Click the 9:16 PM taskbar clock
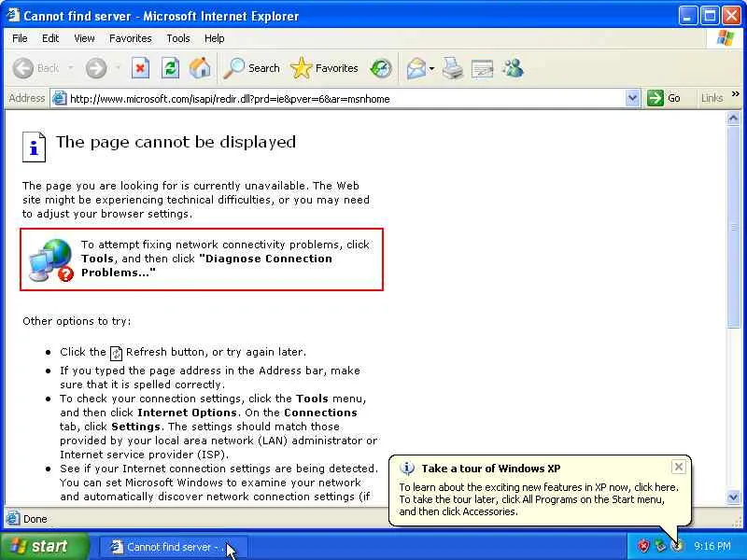The height and width of the screenshot is (560, 747). tap(712, 546)
